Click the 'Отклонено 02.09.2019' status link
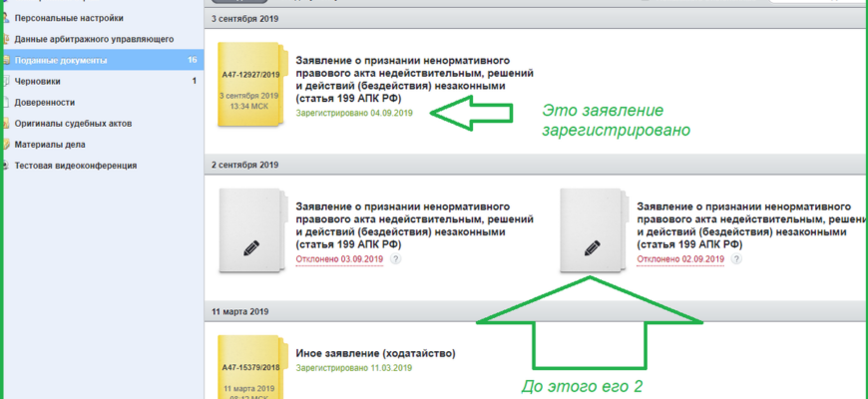Image resolution: width=868 pixels, height=399 pixels. [x=679, y=259]
